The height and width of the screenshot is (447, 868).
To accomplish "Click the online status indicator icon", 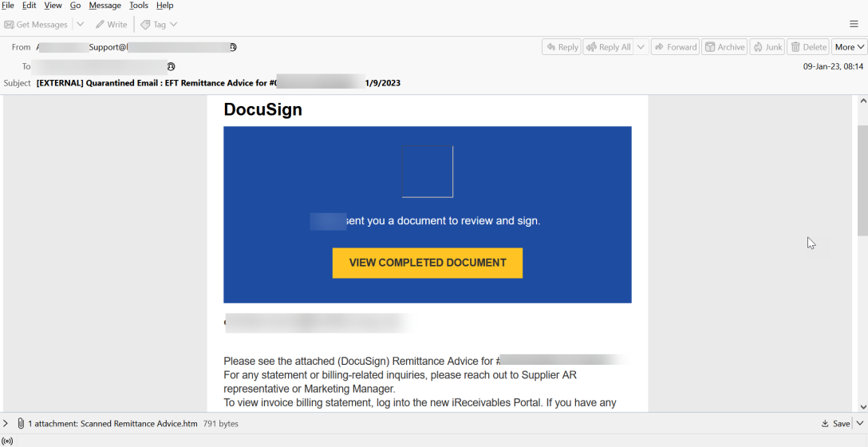I will pos(8,441).
